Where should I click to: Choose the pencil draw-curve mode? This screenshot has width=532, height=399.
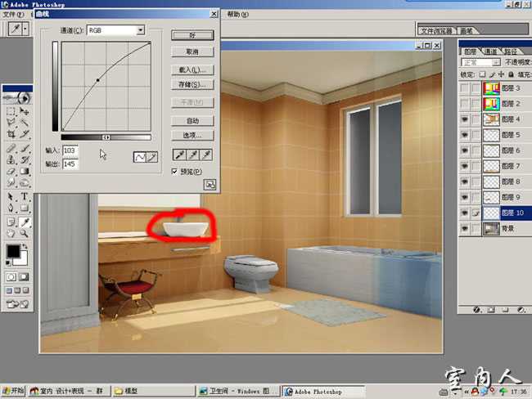coord(152,157)
